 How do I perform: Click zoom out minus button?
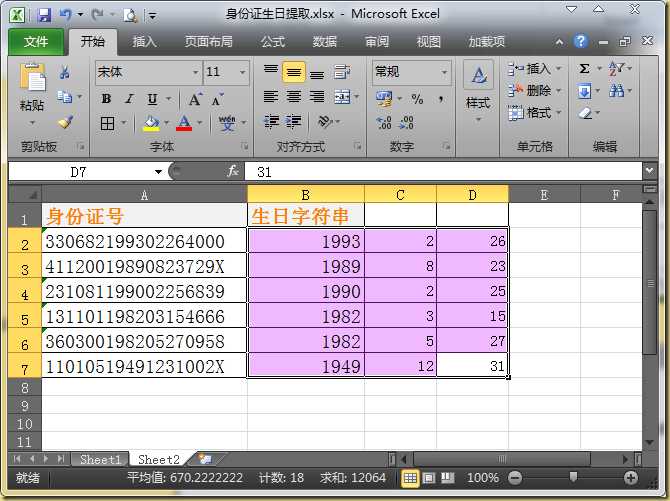(515, 478)
